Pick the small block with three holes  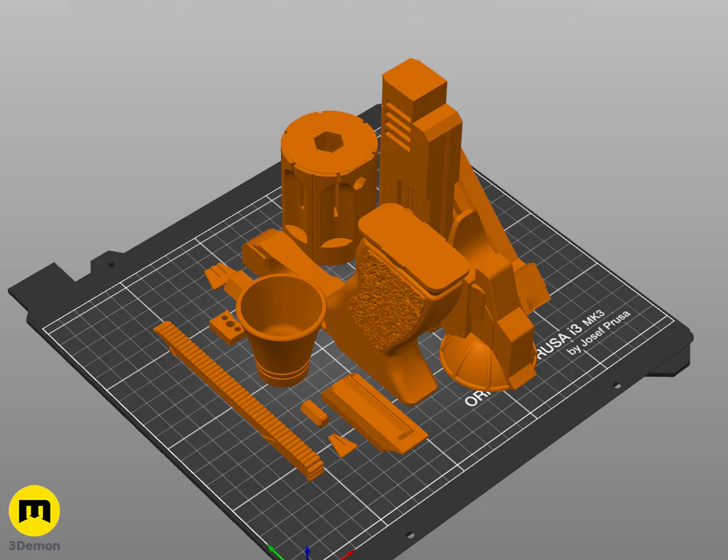pyautogui.click(x=227, y=327)
